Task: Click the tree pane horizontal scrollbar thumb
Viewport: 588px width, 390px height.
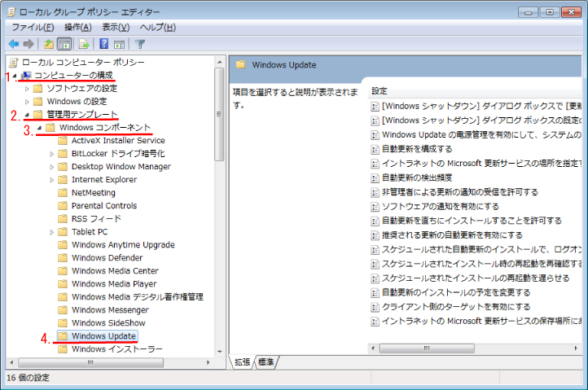Action: (x=90, y=362)
